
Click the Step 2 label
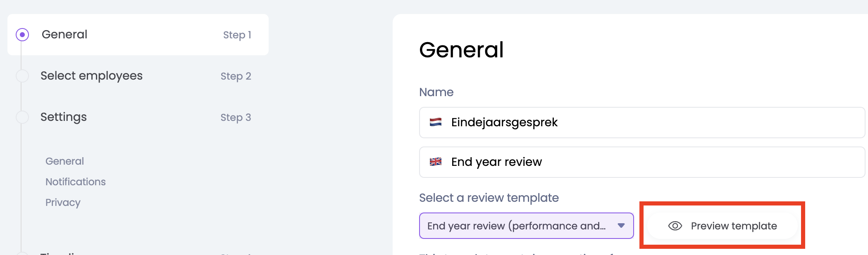point(236,76)
